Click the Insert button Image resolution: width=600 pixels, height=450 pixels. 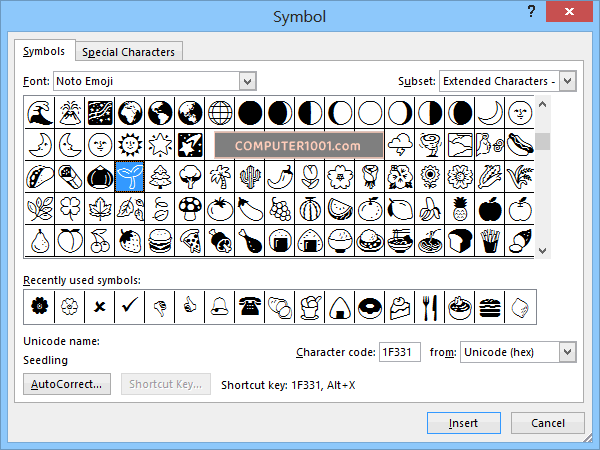pyautogui.click(x=463, y=423)
